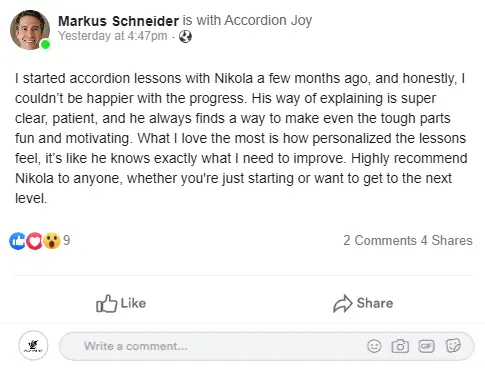Open Markus Schneider's profile name link
The width and height of the screenshot is (485, 369).
[x=118, y=21]
